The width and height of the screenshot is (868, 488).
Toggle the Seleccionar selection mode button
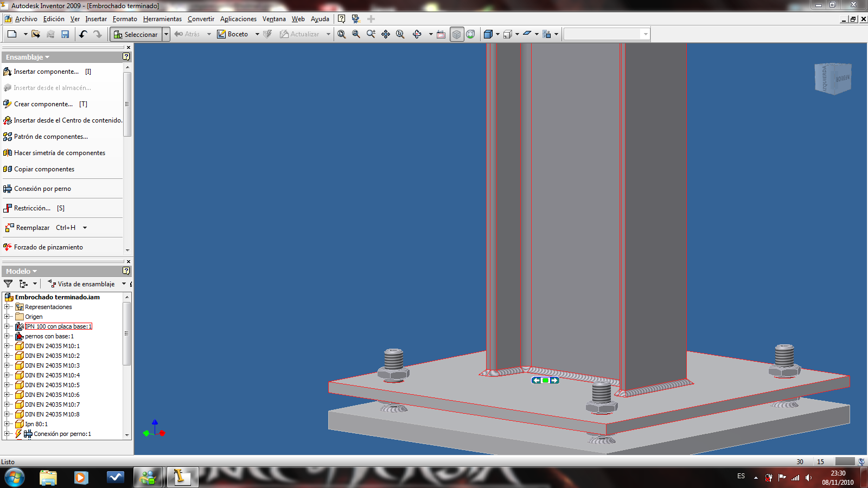136,34
